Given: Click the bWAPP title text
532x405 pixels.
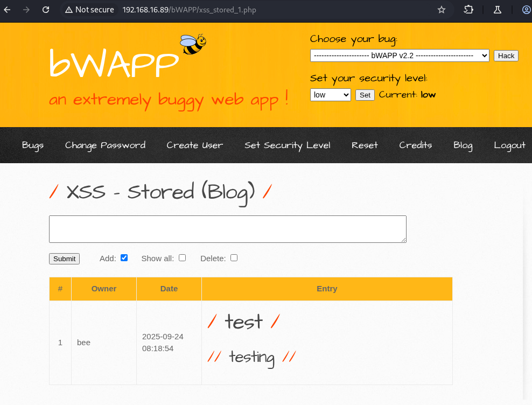Looking at the screenshot, I should pos(114,63).
